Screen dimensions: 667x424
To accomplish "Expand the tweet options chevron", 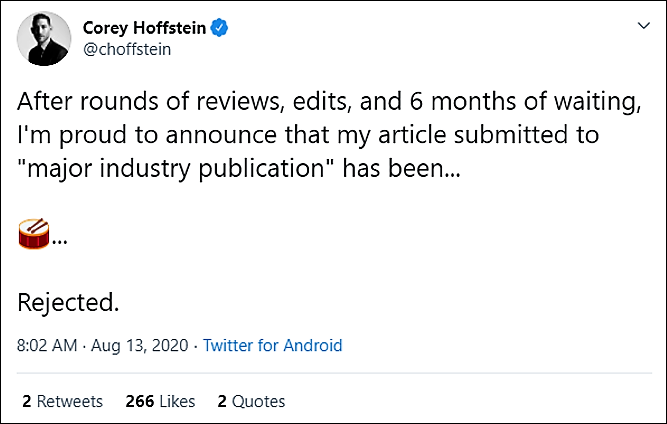I will coord(644,26).
